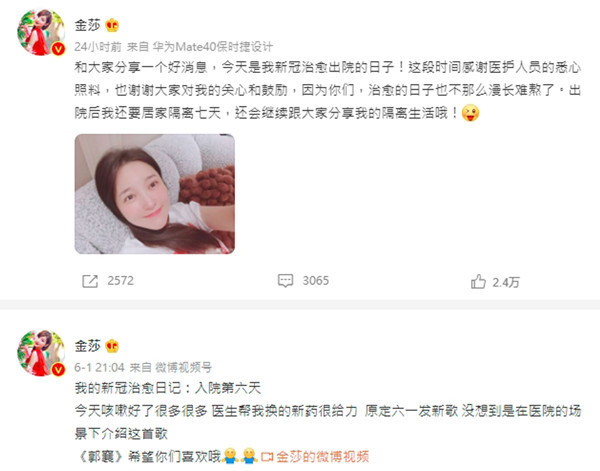Click the 24小时前 timestamp
This screenshot has width=600, height=471.
point(98,47)
